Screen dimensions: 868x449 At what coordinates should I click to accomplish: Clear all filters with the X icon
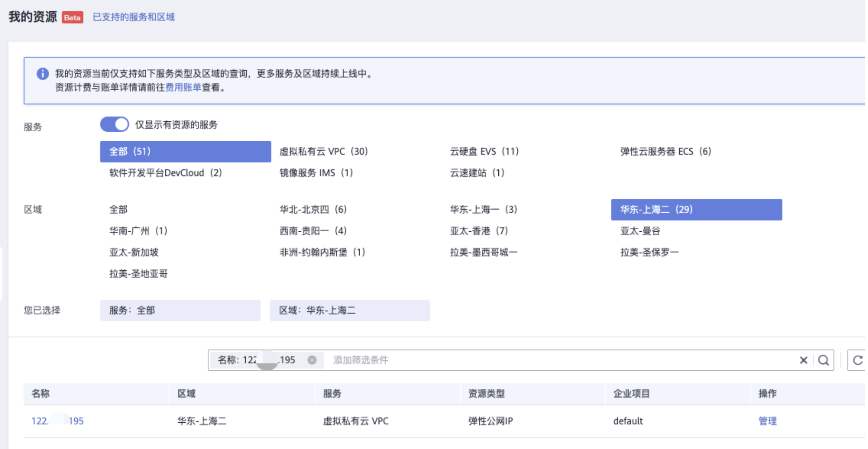[803, 360]
